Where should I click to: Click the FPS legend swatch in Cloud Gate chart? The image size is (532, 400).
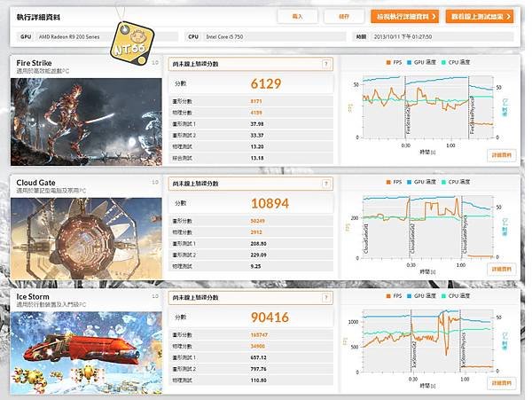388,182
